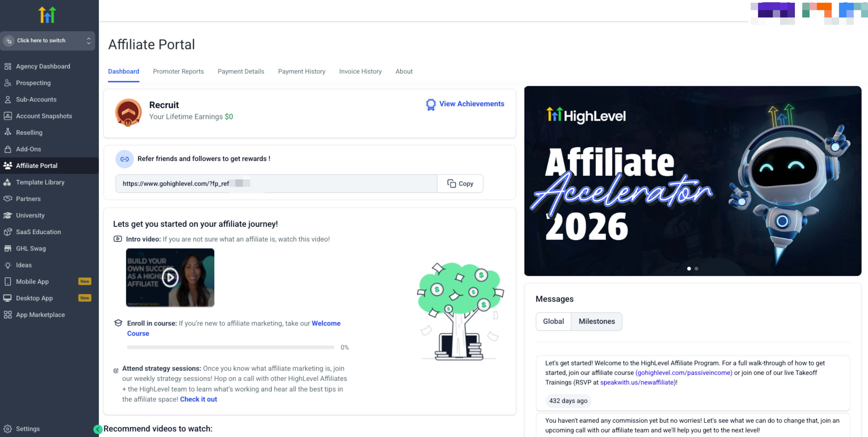The height and width of the screenshot is (437, 868).
Task: Click the referral URL input field
Action: pyautogui.click(x=276, y=184)
